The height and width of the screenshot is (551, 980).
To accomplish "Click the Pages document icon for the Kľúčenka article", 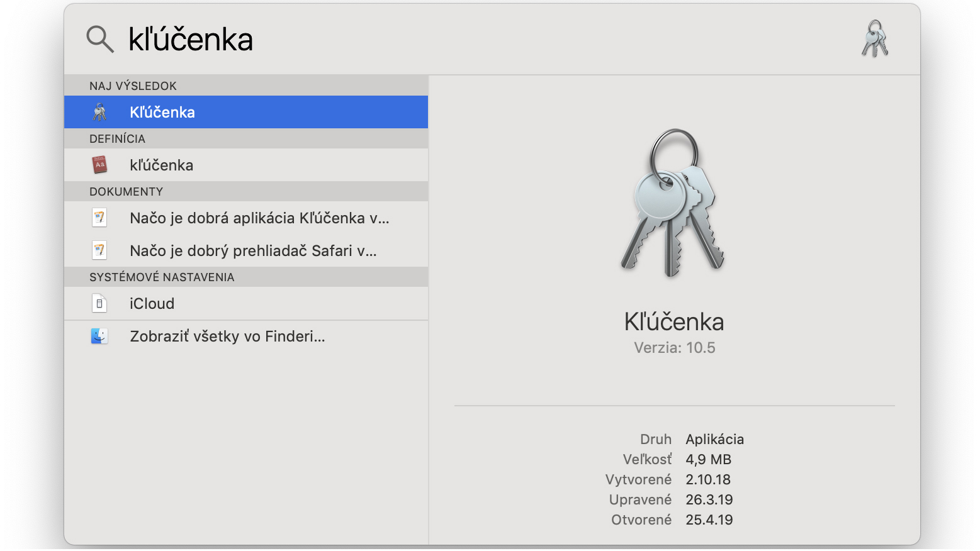I will coord(99,218).
